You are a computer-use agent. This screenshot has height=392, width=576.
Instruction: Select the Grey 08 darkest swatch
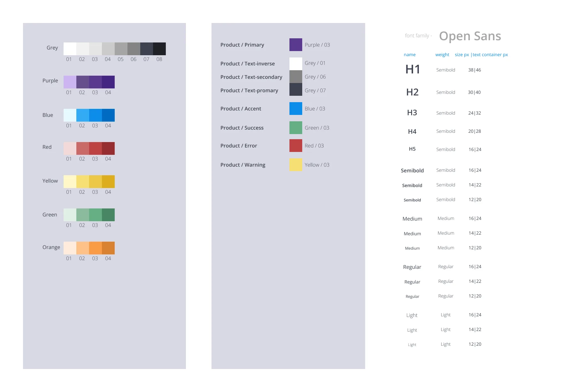coord(159,49)
